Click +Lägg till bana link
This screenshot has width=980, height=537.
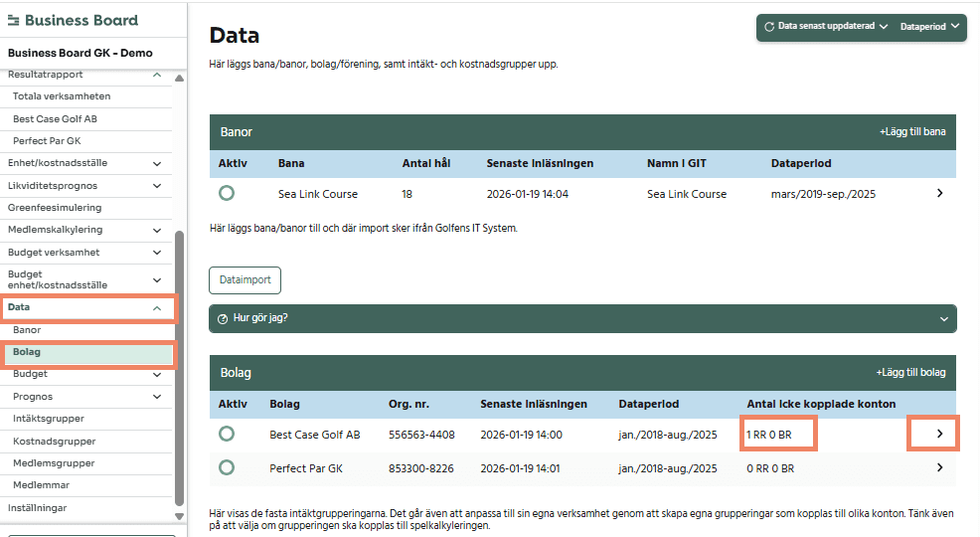pos(911,131)
